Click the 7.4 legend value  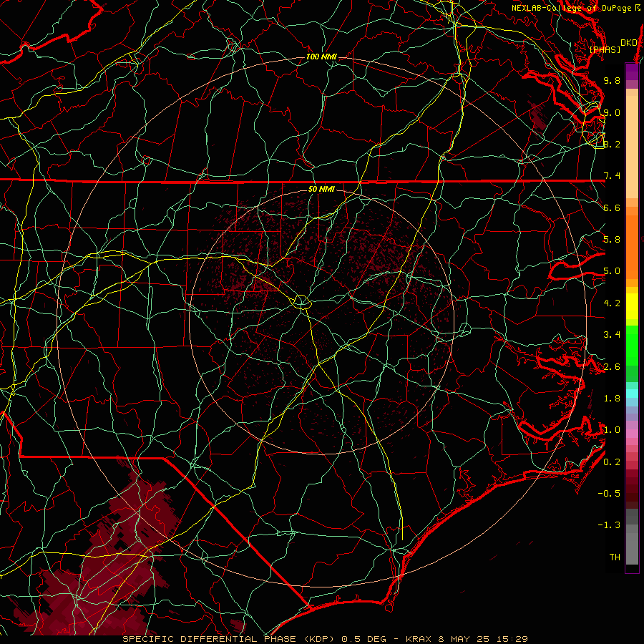[612, 176]
